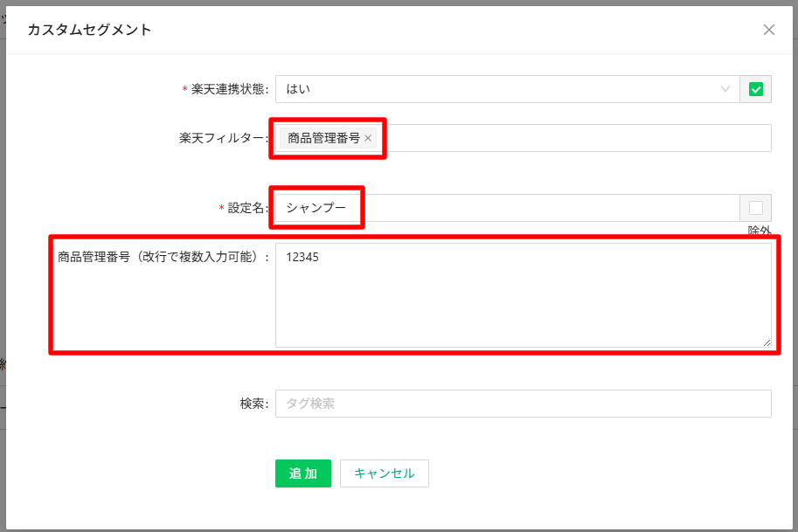The width and height of the screenshot is (798, 532).
Task: Select the 商品管理番号 tag chip text
Action: [x=323, y=138]
